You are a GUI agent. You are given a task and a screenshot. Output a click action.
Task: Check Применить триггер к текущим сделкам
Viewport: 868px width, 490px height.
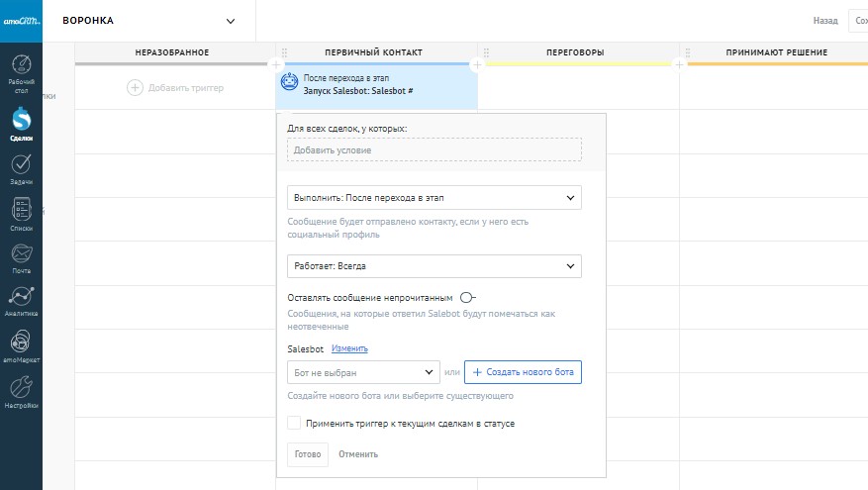pos(294,423)
